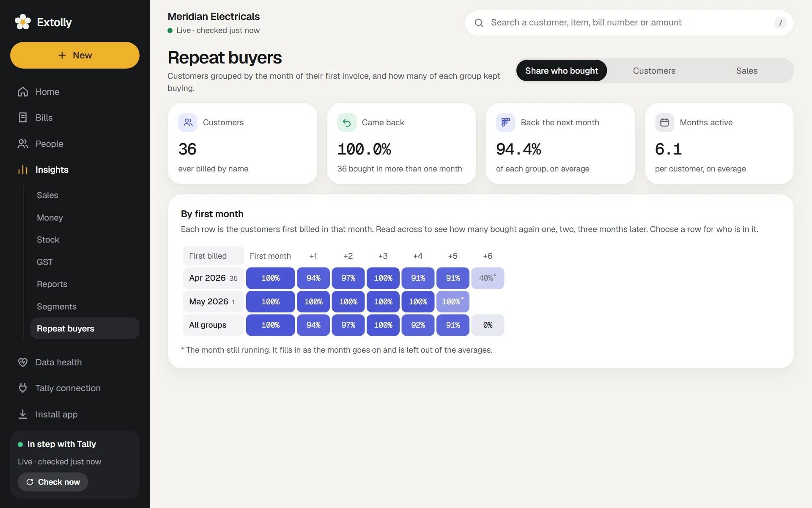Click Apr 2026 +2 cell 97%
This screenshot has height=508, width=812.
tap(348, 278)
